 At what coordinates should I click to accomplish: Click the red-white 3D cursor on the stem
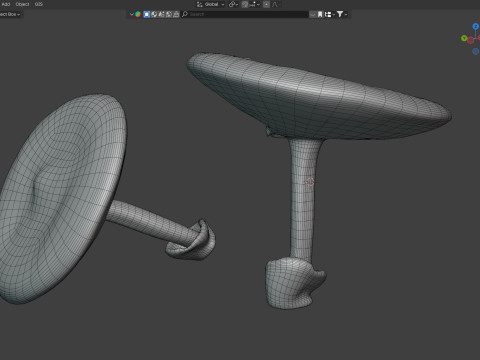pyautogui.click(x=310, y=182)
